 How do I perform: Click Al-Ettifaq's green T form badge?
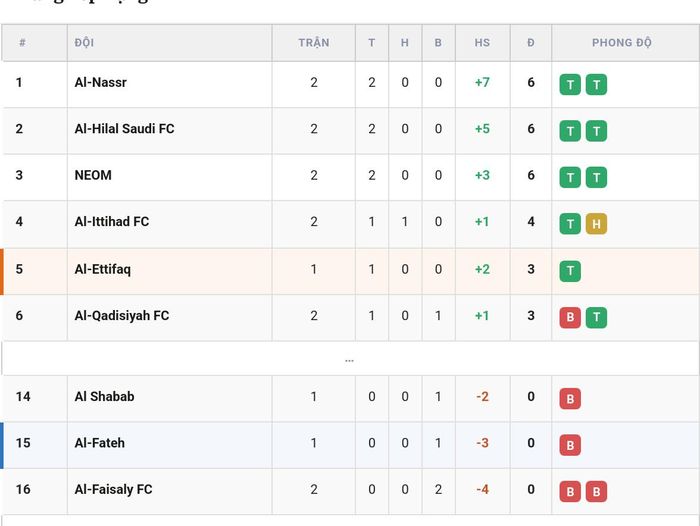tap(570, 271)
